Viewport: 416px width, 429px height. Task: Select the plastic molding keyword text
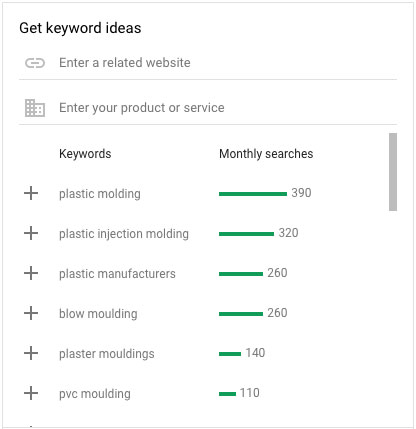100,194
